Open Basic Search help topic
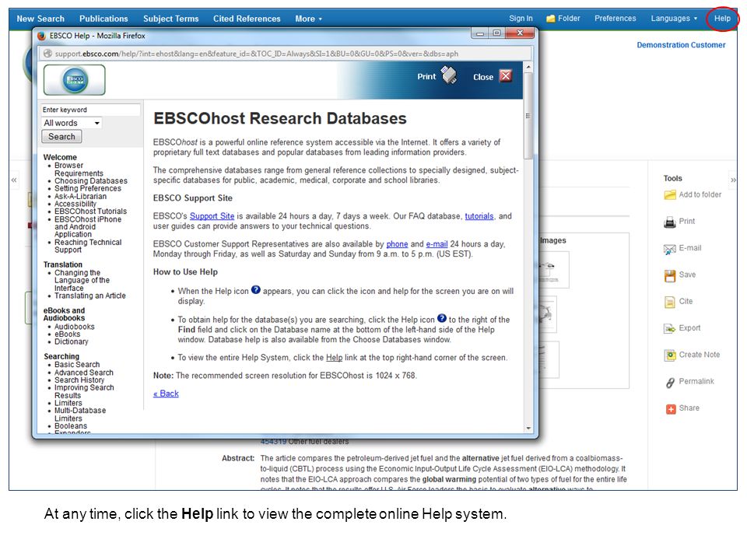 click(x=77, y=365)
